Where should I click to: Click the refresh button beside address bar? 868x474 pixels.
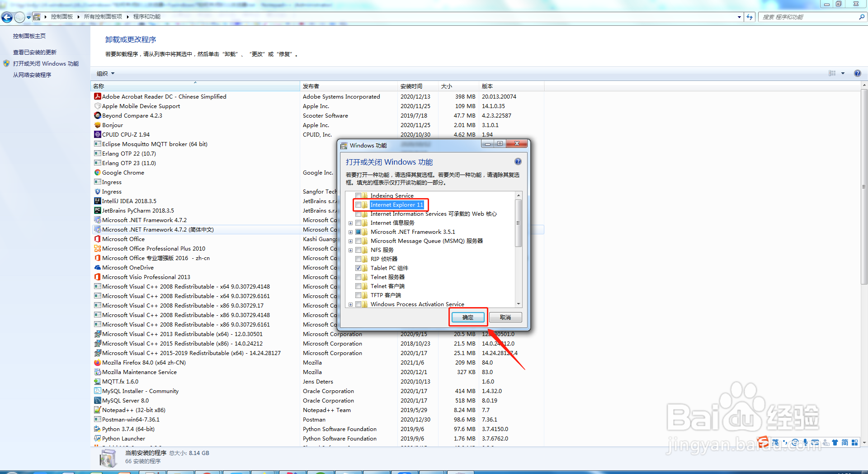coord(750,17)
